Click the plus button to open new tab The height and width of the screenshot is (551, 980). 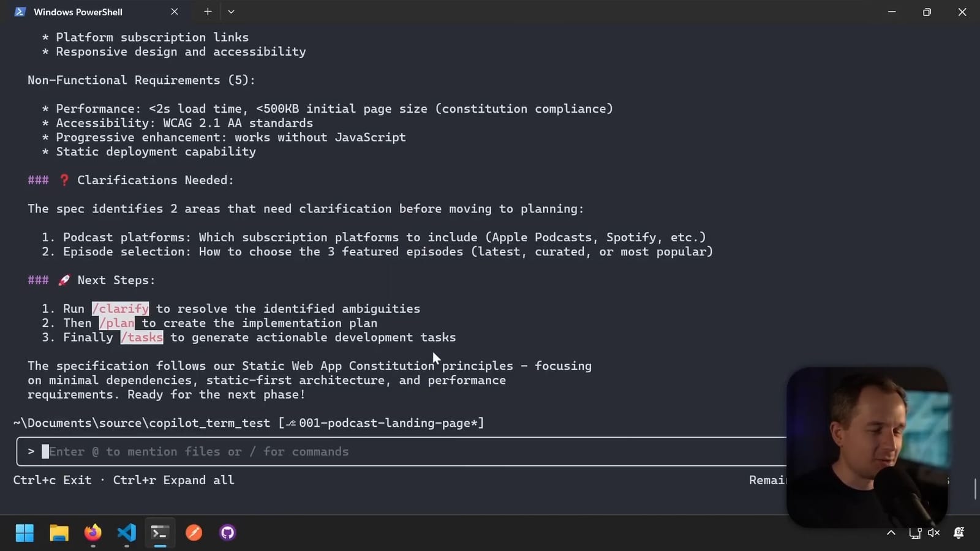tap(208, 11)
